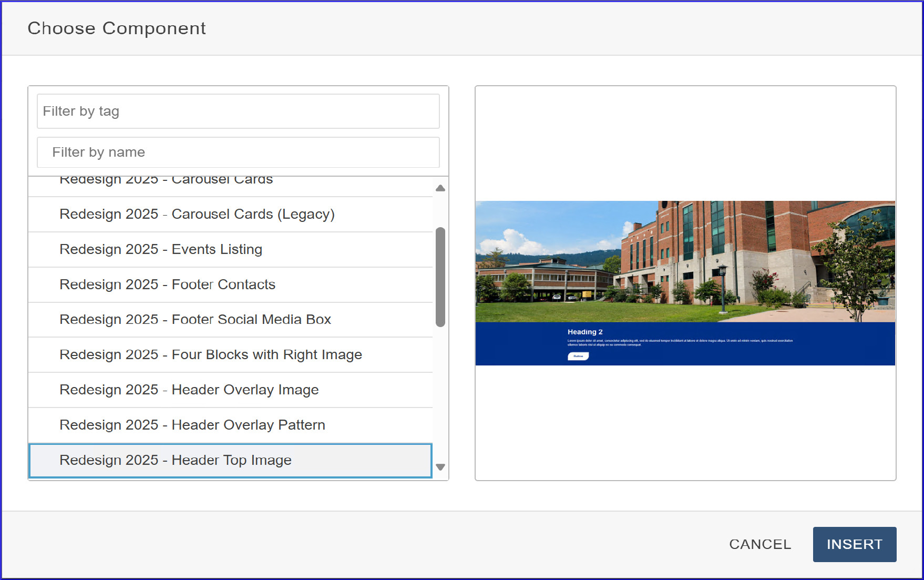This screenshot has height=580, width=924.
Task: Choose Four Blocks with Right Image component
Action: click(x=211, y=355)
